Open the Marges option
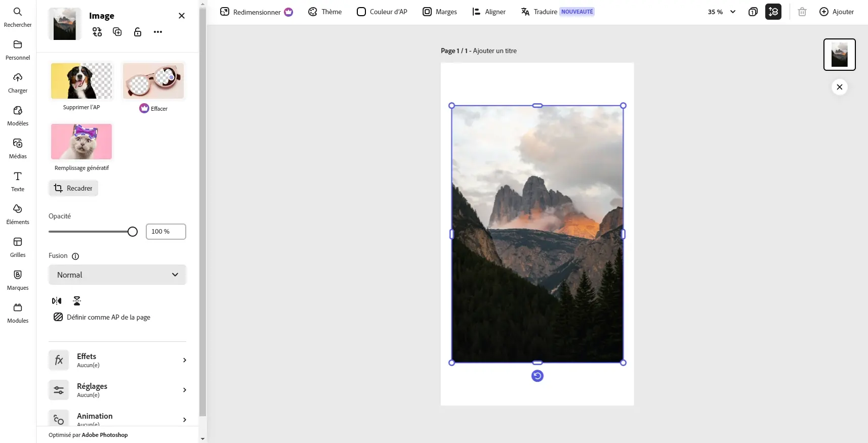This screenshot has width=868, height=443. [440, 12]
